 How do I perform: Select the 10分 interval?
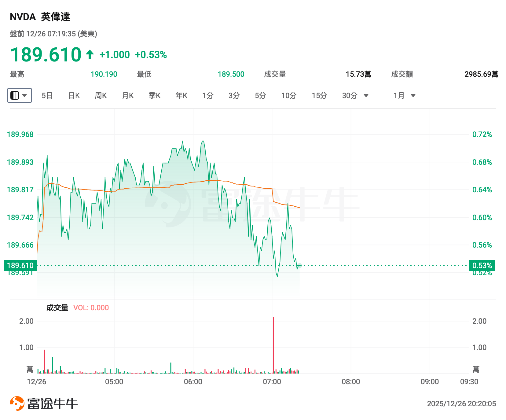tap(289, 96)
